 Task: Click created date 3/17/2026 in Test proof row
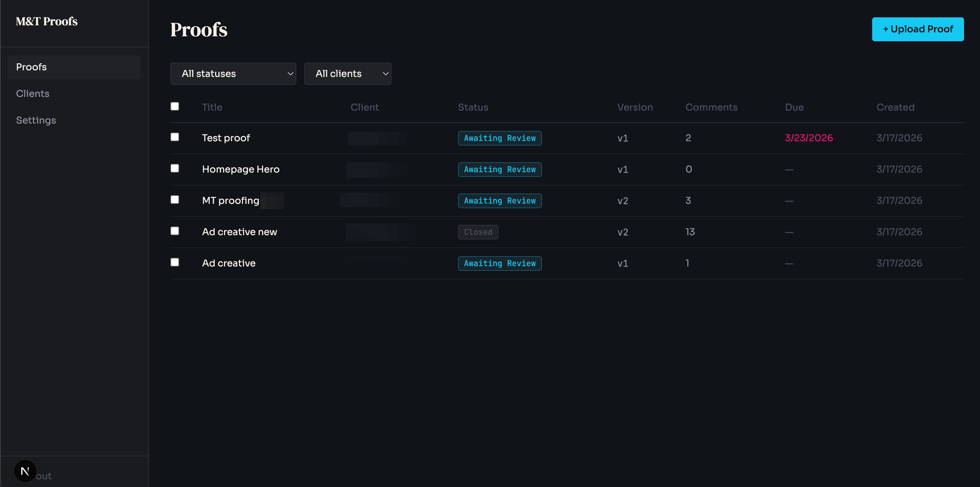coord(899,138)
